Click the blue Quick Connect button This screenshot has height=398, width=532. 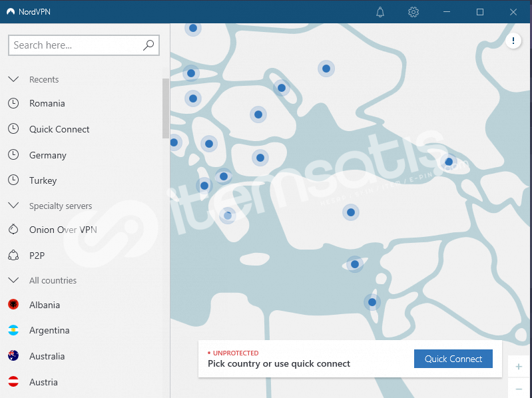click(453, 359)
